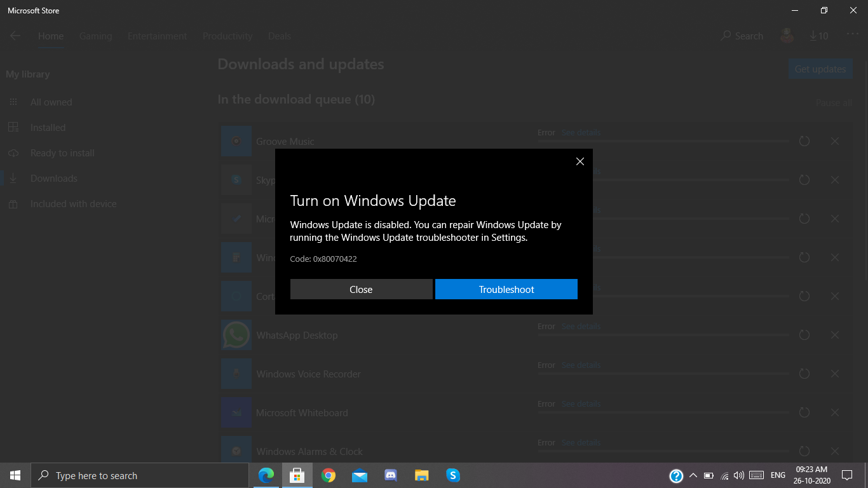Open See details for Windows Voice Recorder

581,365
